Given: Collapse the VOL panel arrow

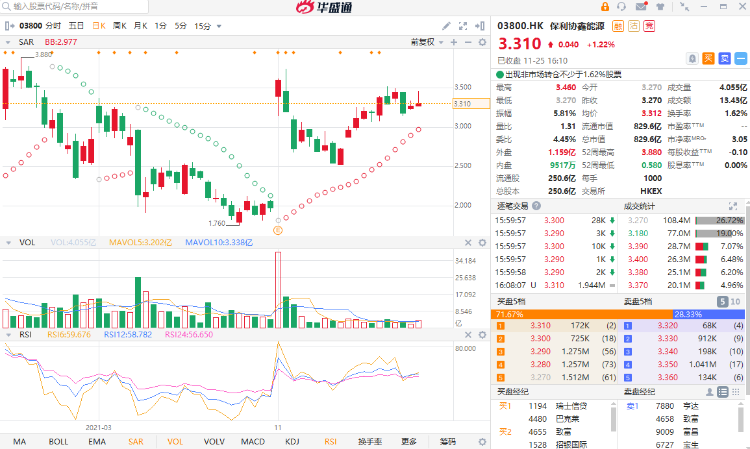Looking at the screenshot, I should tap(8, 243).
